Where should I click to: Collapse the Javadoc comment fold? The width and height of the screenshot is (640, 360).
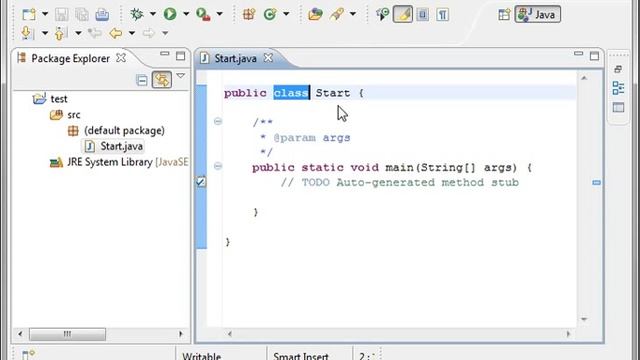(218, 122)
